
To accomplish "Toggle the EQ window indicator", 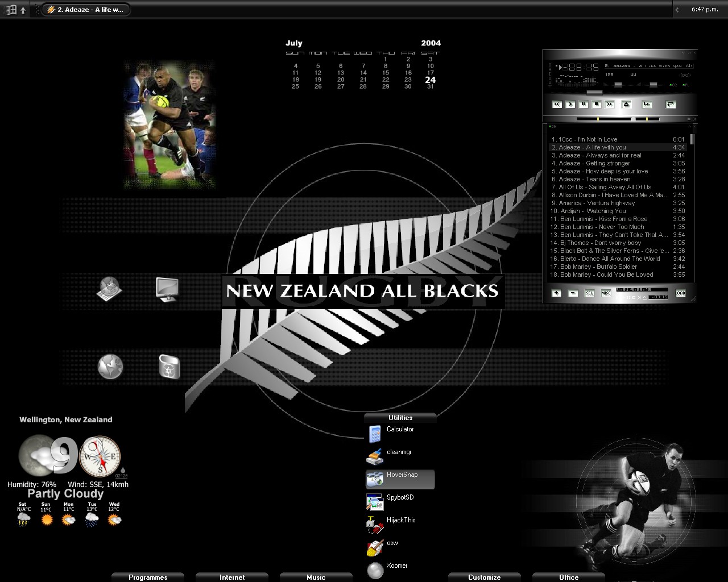I will click(x=673, y=85).
